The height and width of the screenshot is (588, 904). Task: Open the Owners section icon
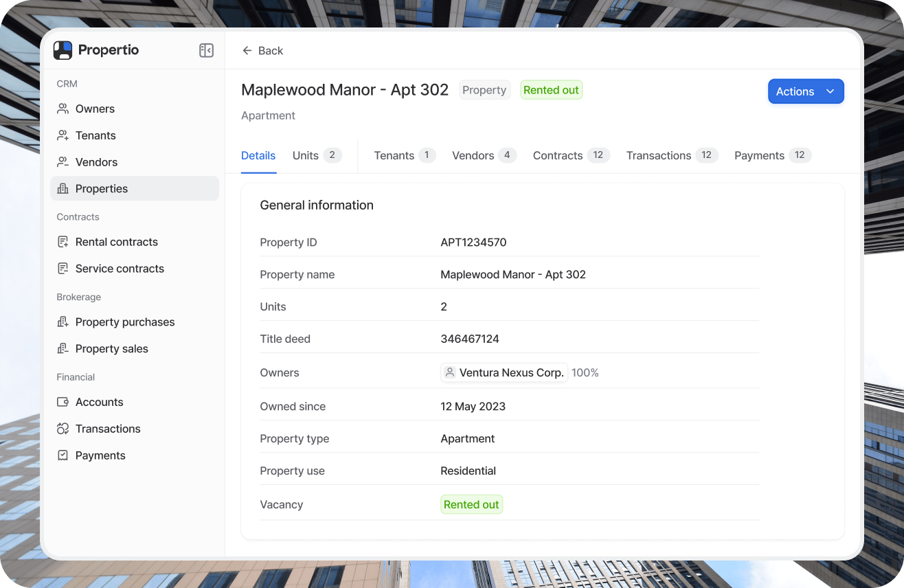[63, 109]
